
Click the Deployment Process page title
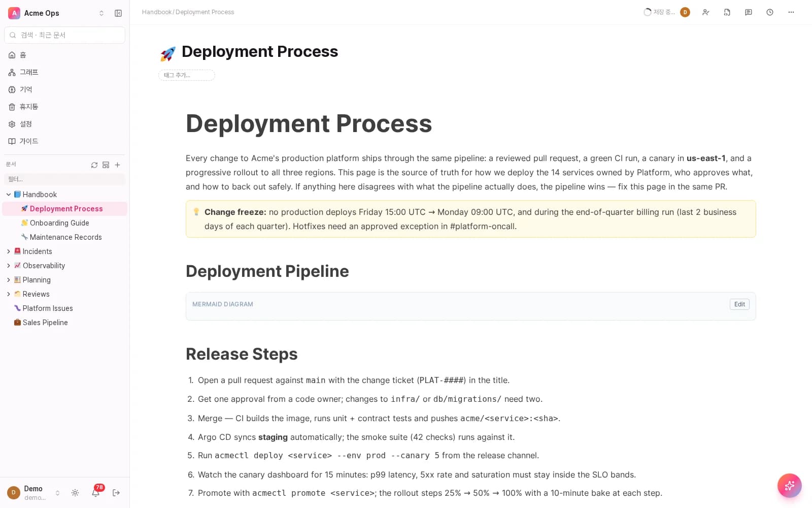(260, 52)
